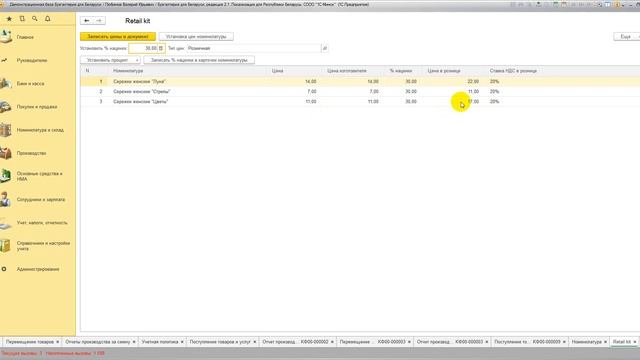640x360 pixels.
Task: Open the Основные средства и НМА icon
Action: click(6, 176)
